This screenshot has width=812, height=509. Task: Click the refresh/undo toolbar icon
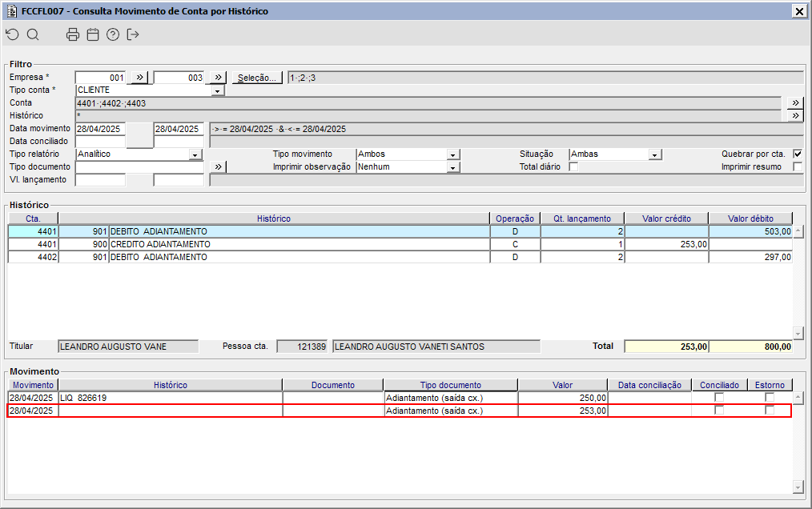[x=13, y=34]
